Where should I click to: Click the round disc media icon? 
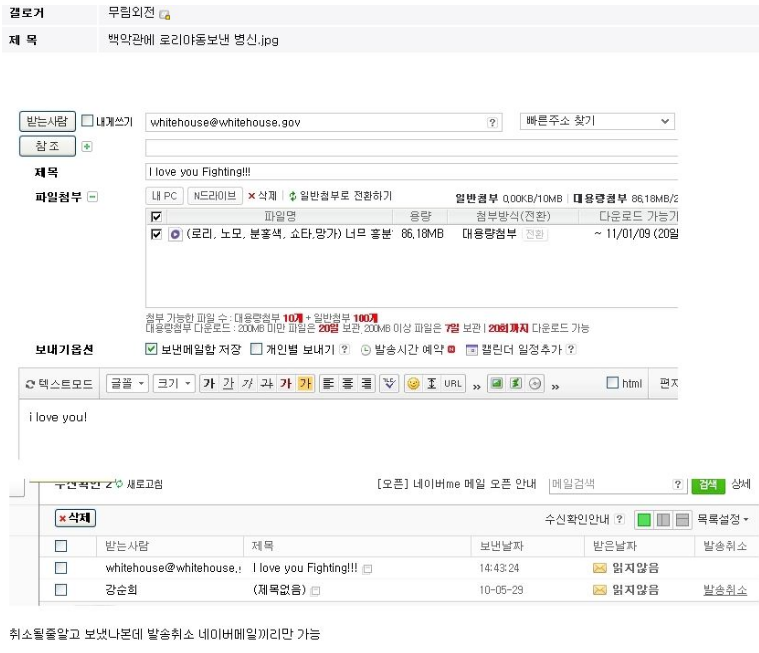(x=535, y=383)
